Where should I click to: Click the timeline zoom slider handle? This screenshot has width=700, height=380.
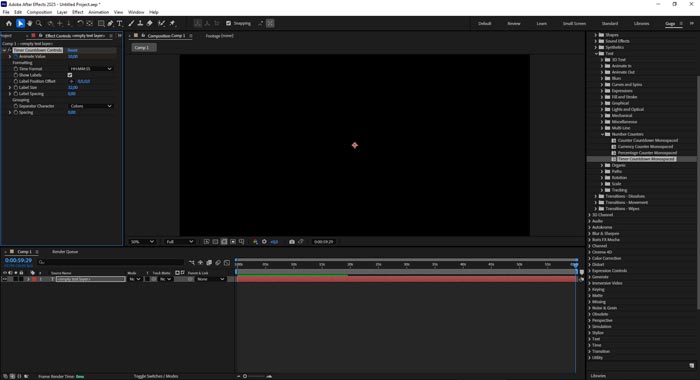click(x=245, y=376)
